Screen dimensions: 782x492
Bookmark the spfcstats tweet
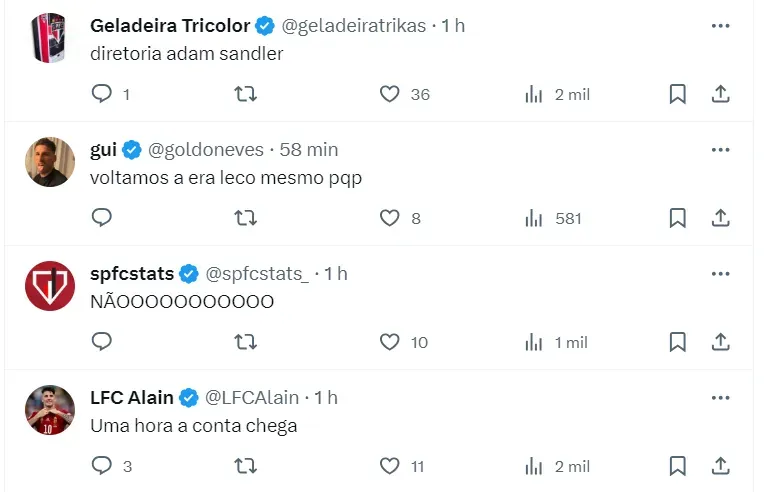[677, 342]
